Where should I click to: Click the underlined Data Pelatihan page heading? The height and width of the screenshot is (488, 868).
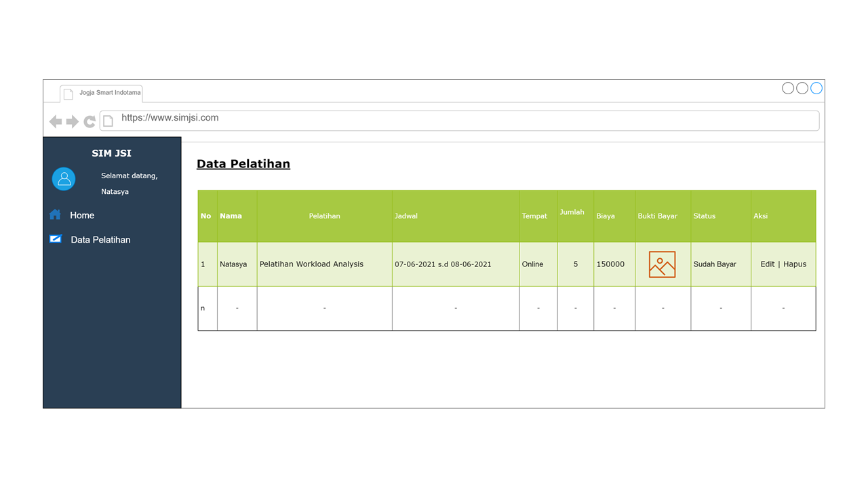tap(243, 164)
